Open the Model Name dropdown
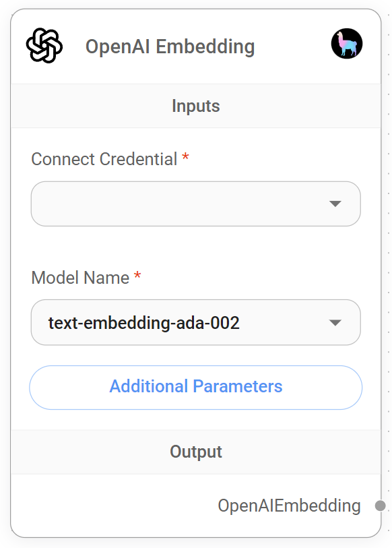This screenshot has height=548, width=392. [x=195, y=322]
